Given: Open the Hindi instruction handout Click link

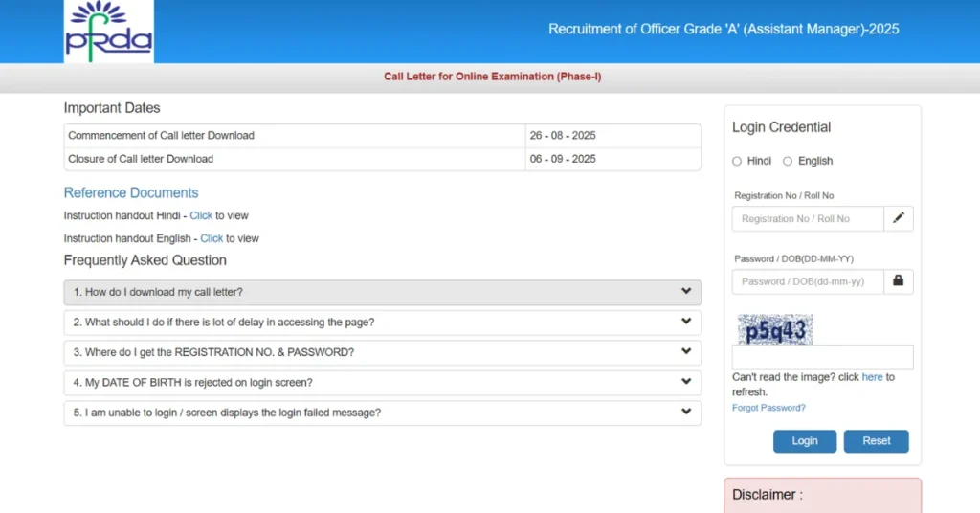Looking at the screenshot, I should [201, 215].
